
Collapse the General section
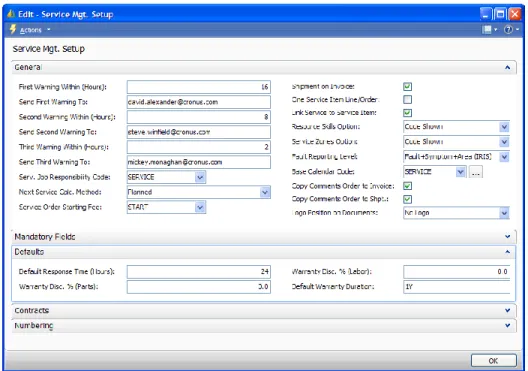click(507, 67)
